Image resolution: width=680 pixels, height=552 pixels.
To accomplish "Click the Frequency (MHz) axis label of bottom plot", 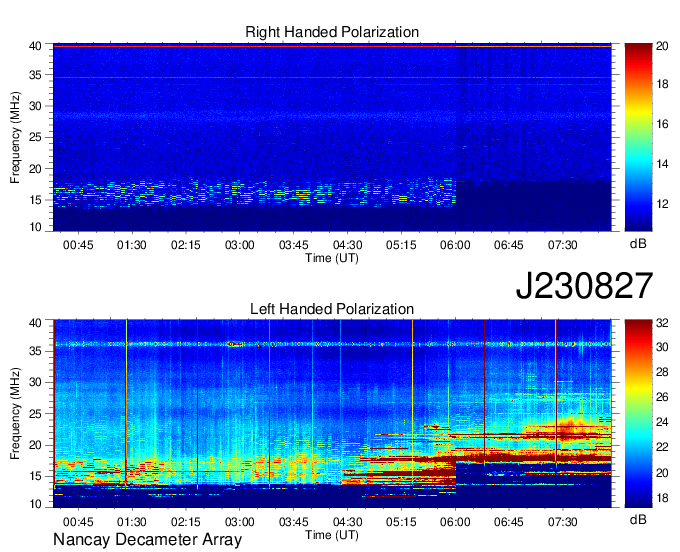I will 15,414.
